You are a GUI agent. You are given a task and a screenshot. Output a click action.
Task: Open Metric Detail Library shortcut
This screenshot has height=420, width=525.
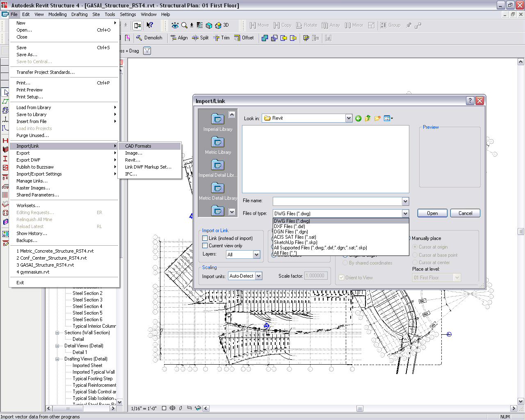click(218, 191)
